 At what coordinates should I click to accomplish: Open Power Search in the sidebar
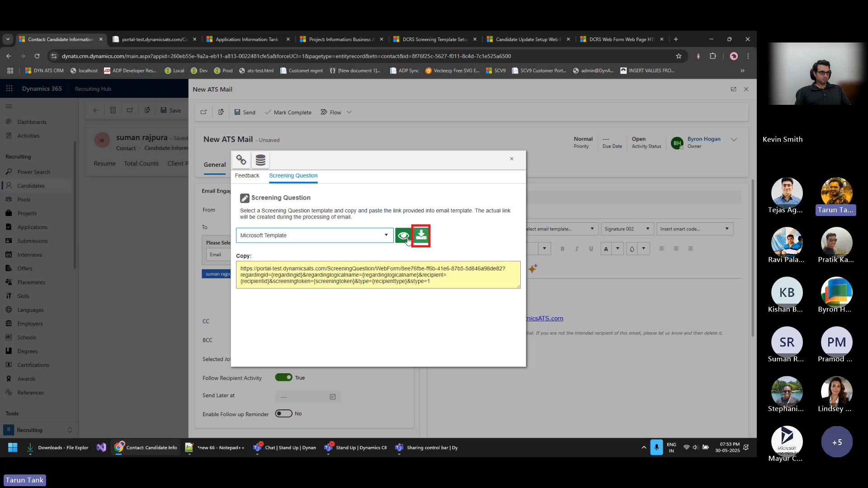click(x=33, y=172)
